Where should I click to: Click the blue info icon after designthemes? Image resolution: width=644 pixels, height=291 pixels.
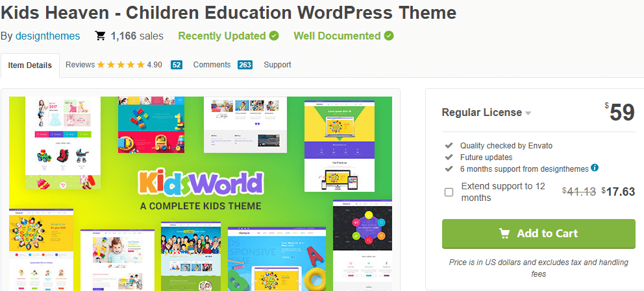[594, 168]
